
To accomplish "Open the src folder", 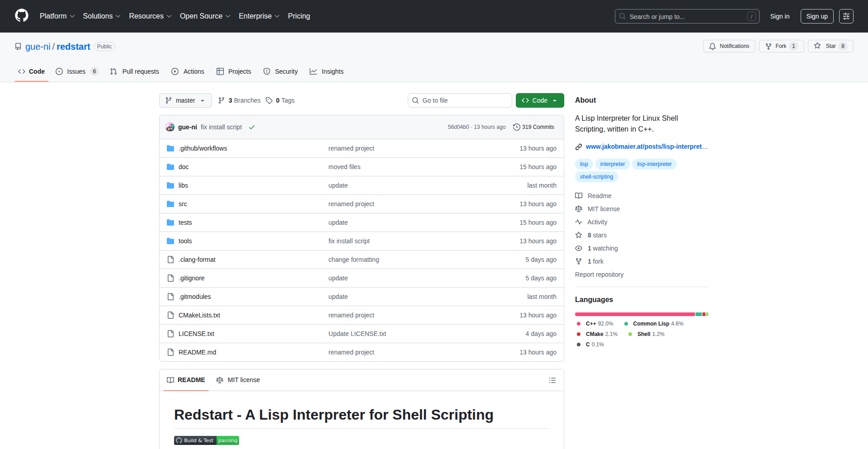I will coord(183,204).
